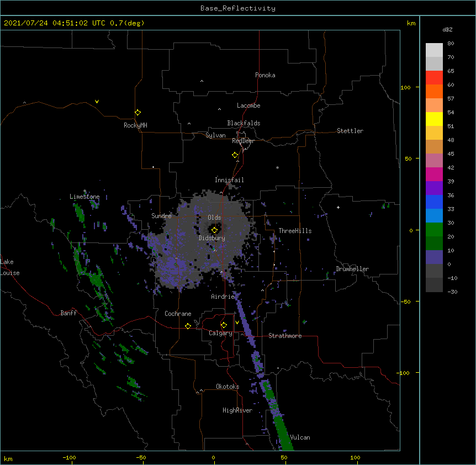Image resolution: width=476 pixels, height=465 pixels.
Task: Click the dBZ legend heading
Action: (447, 30)
